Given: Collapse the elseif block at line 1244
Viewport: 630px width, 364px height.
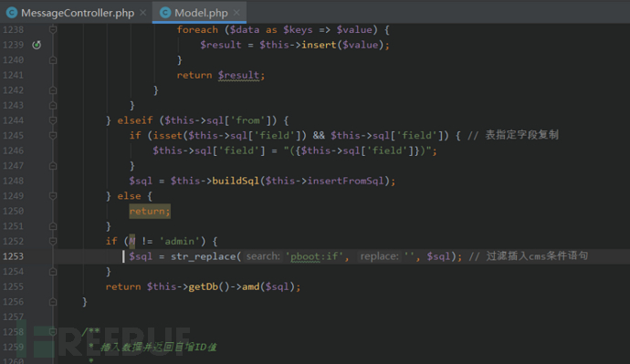Looking at the screenshot, I should (53, 120).
